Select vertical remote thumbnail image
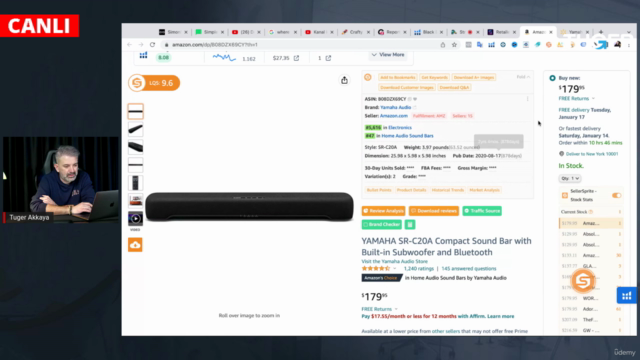The height and width of the screenshot is (360, 640). click(x=136, y=183)
